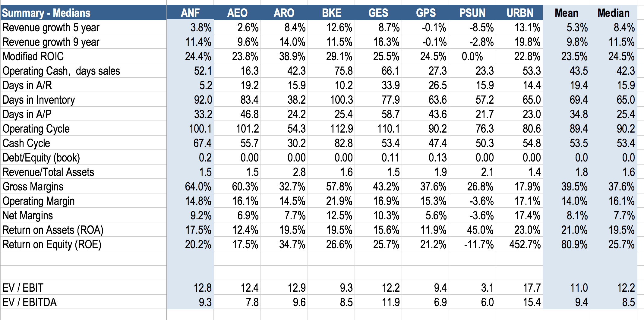Click the ANF column header
Image resolution: width=644 pixels, height=320 pixels.
pos(190,13)
